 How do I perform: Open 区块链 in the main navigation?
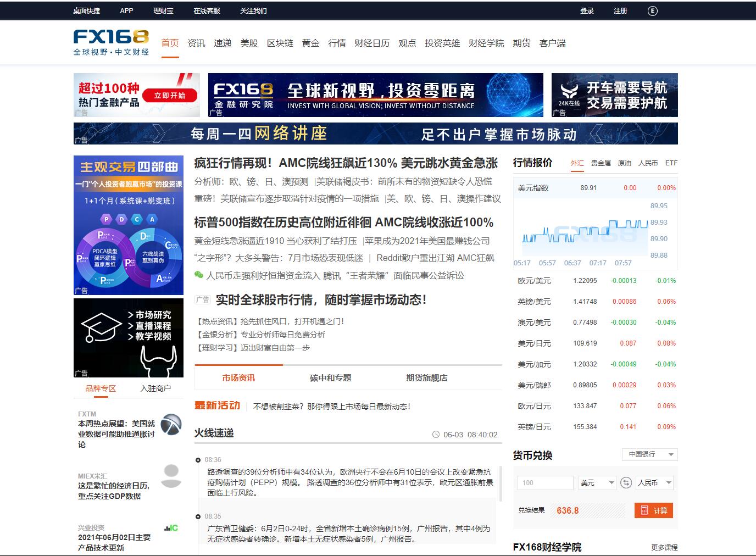click(280, 43)
